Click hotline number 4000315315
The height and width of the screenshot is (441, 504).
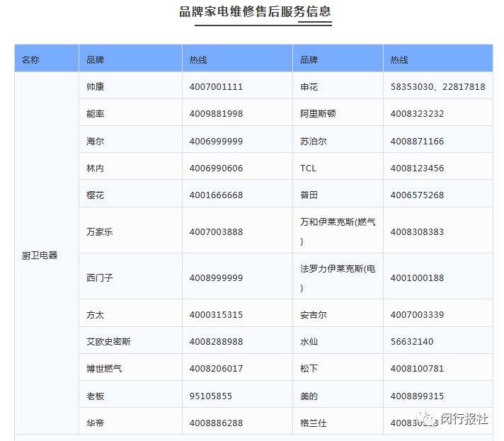(x=216, y=315)
